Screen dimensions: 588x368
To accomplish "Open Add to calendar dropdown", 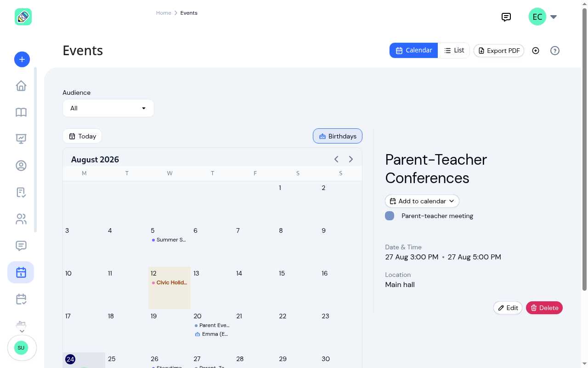I will pos(422,201).
